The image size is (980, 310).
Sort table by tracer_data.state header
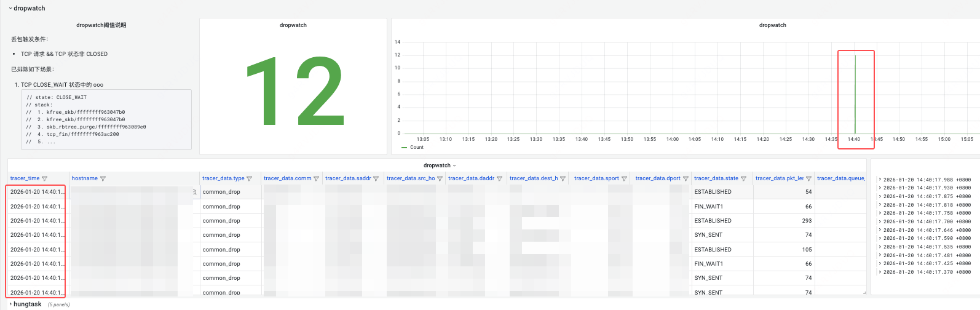point(716,178)
